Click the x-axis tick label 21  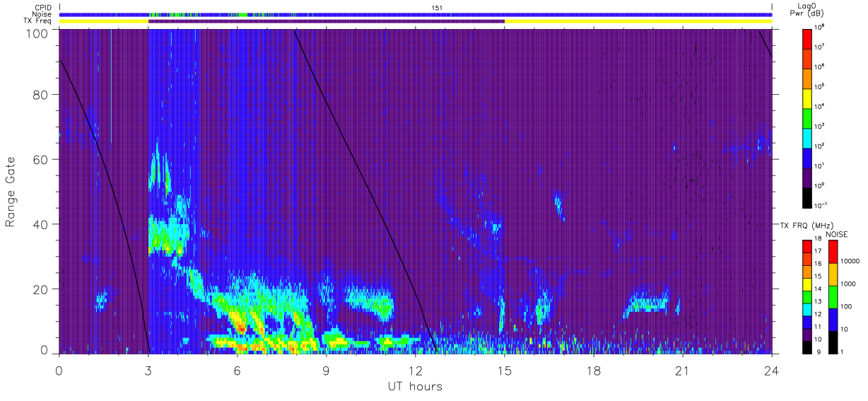683,370
